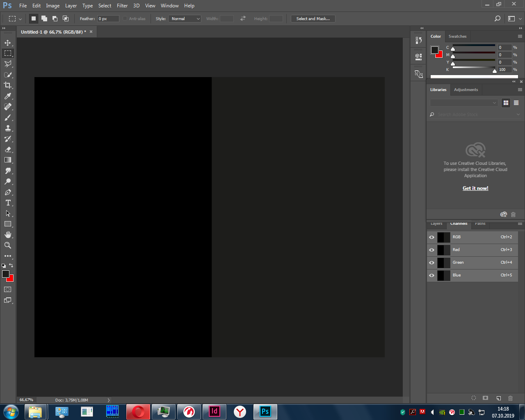Click the Get it now link

tap(475, 188)
